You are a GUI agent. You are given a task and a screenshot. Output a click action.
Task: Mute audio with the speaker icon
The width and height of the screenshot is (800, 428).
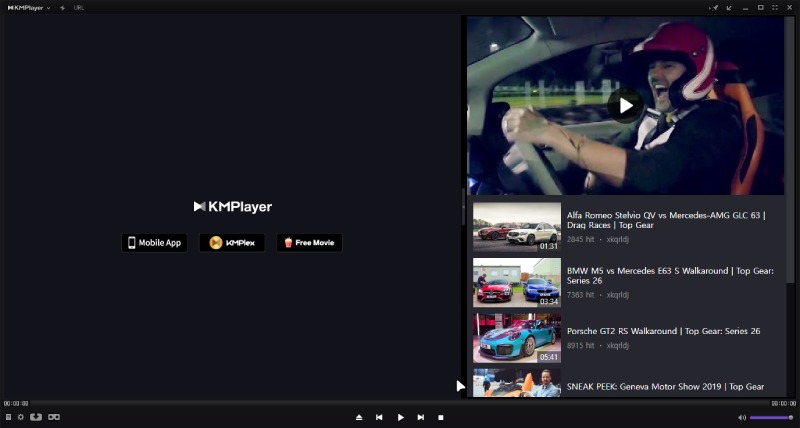pyautogui.click(x=742, y=418)
